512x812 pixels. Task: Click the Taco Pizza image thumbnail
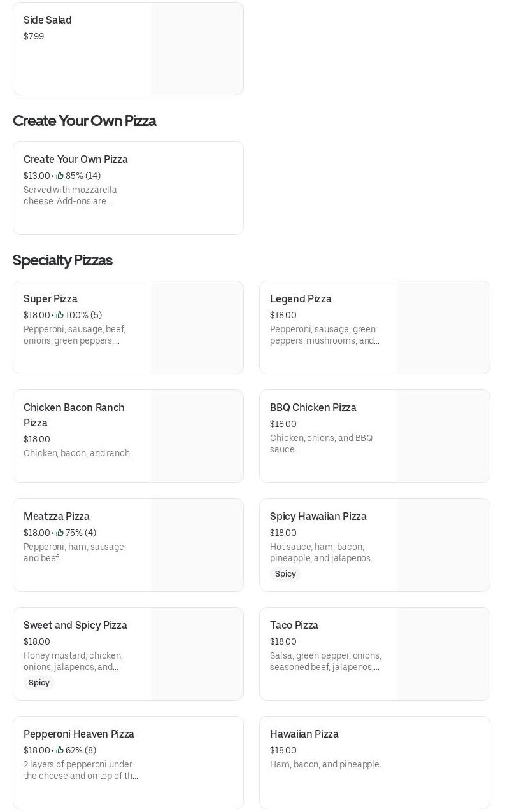click(x=443, y=654)
